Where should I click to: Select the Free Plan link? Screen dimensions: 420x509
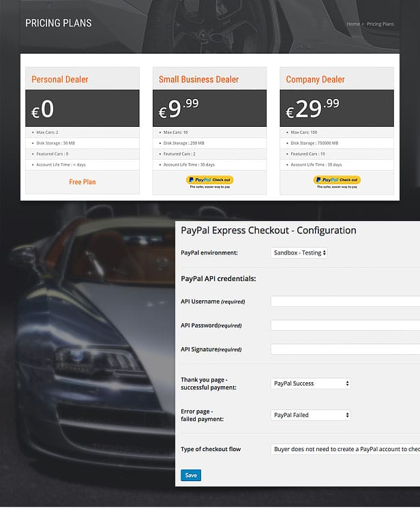click(x=82, y=181)
